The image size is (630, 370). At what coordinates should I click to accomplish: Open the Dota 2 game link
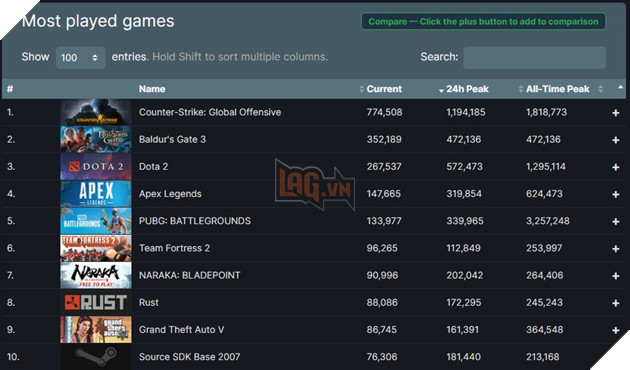point(153,167)
